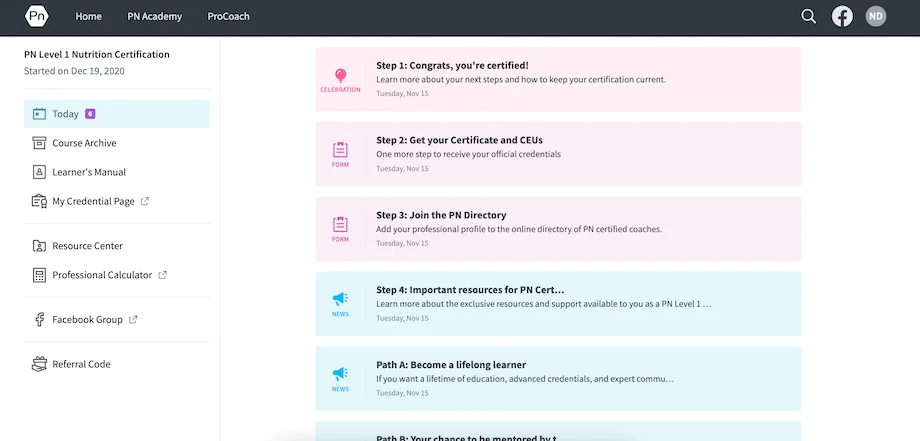Open Step 1: Congrats, you're certified!

pos(559,80)
